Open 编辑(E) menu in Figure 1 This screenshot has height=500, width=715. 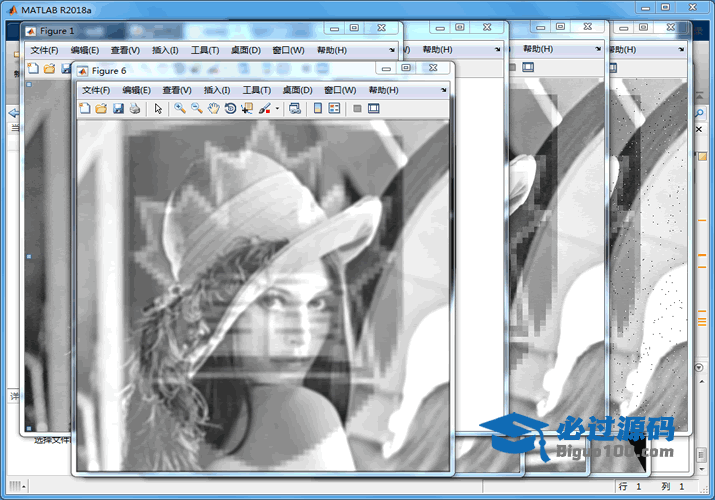click(x=85, y=50)
